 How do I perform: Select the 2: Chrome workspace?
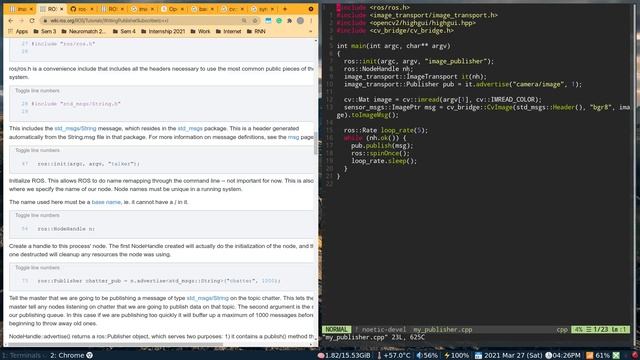[71, 356]
